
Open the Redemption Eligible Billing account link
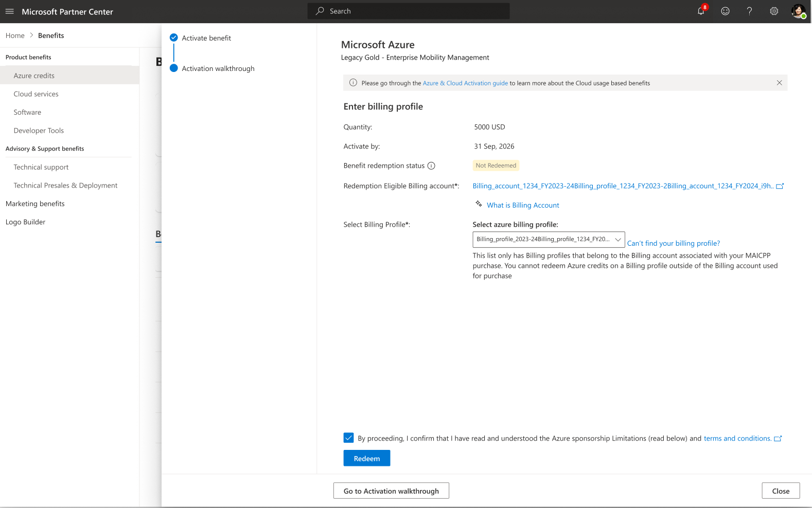623,186
